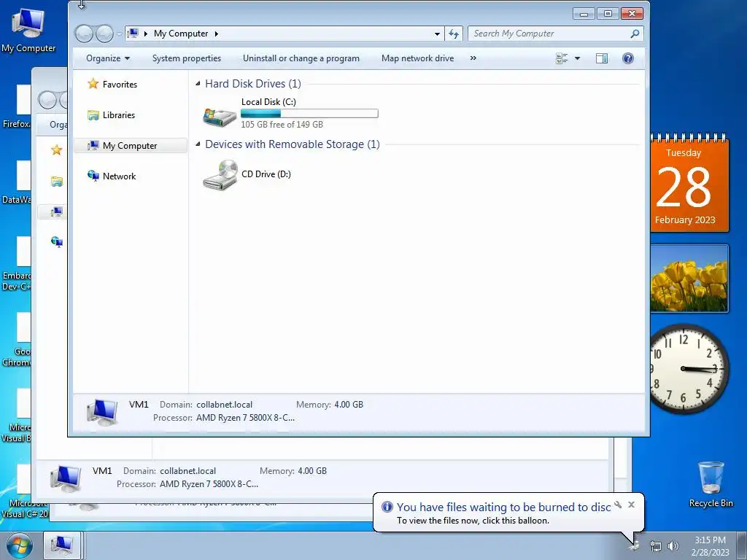Click Uninstall or change a program
Screen dimensions: 747x560
click(301, 58)
